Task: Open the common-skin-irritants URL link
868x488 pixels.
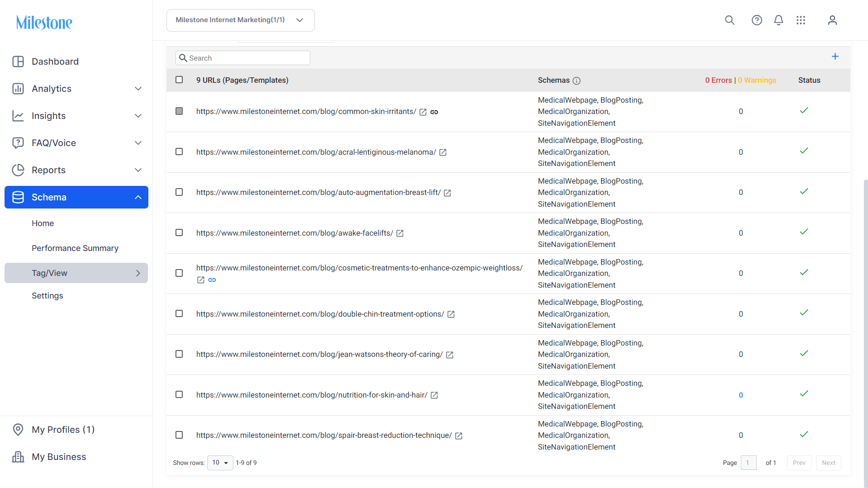Action: pos(306,112)
